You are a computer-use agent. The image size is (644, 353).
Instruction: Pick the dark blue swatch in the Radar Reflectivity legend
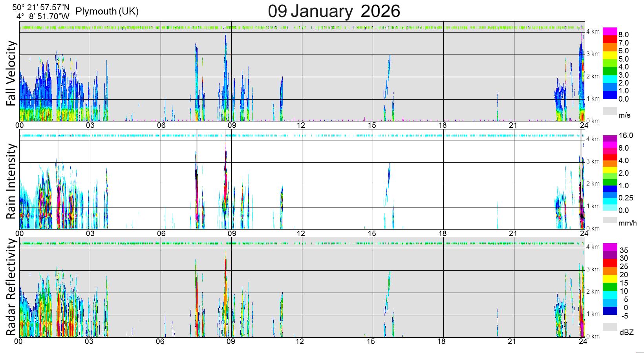coord(610,311)
